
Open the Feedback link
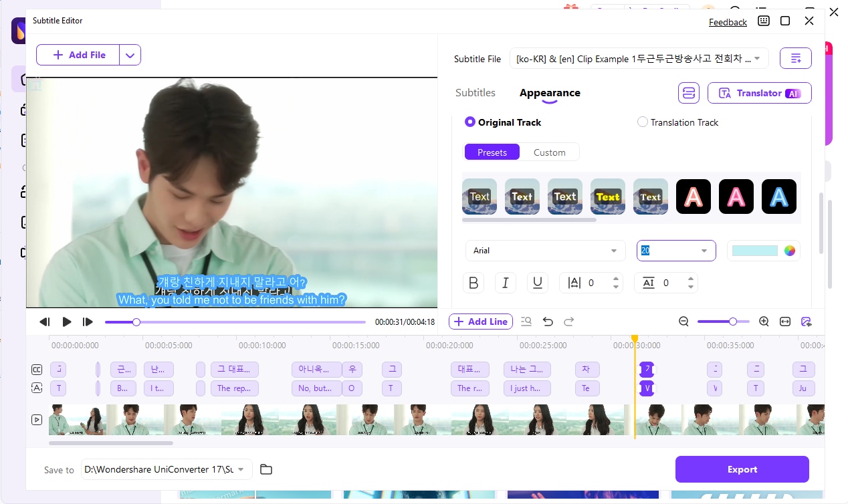tap(728, 22)
